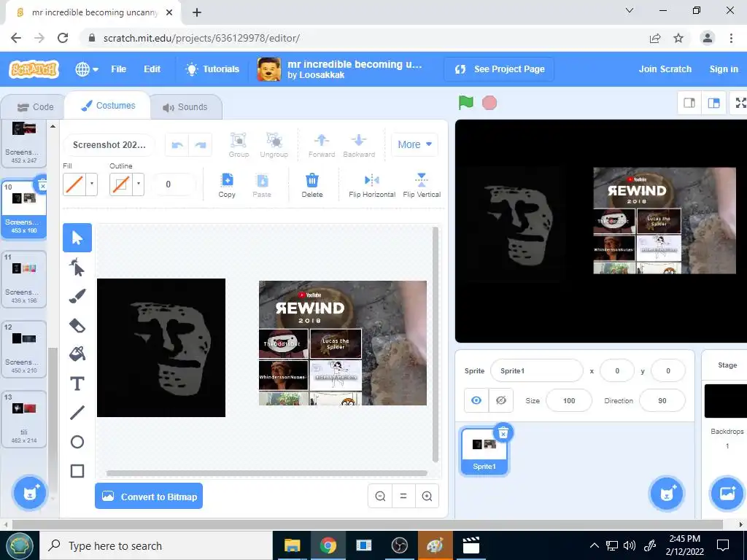747x560 pixels.
Task: Click the sprite x position field
Action: (617, 371)
